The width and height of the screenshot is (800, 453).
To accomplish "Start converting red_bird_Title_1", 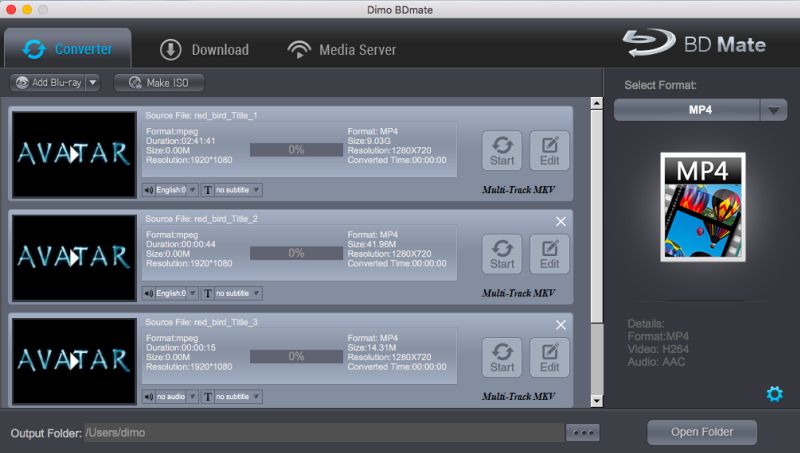I will pos(502,150).
